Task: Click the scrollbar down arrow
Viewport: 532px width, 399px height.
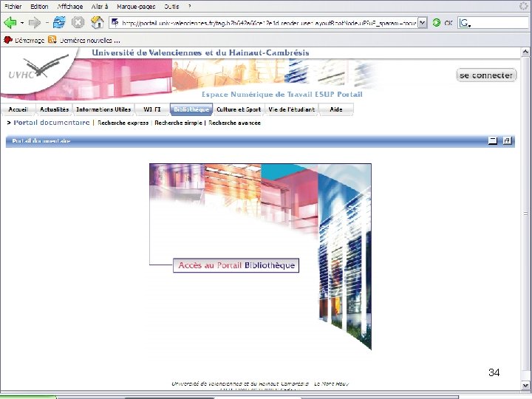Action: [525, 386]
